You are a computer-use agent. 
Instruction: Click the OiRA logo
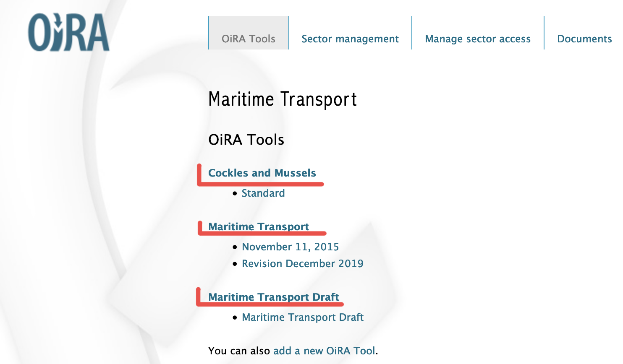68,33
